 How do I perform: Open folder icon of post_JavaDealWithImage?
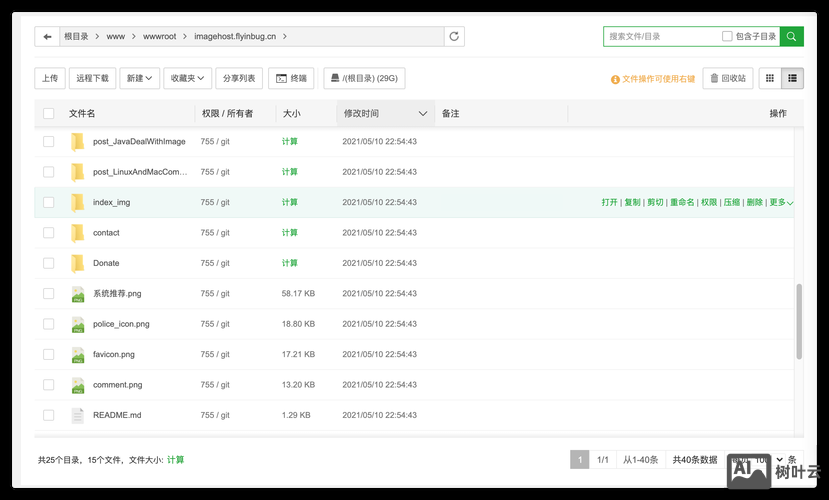point(78,142)
